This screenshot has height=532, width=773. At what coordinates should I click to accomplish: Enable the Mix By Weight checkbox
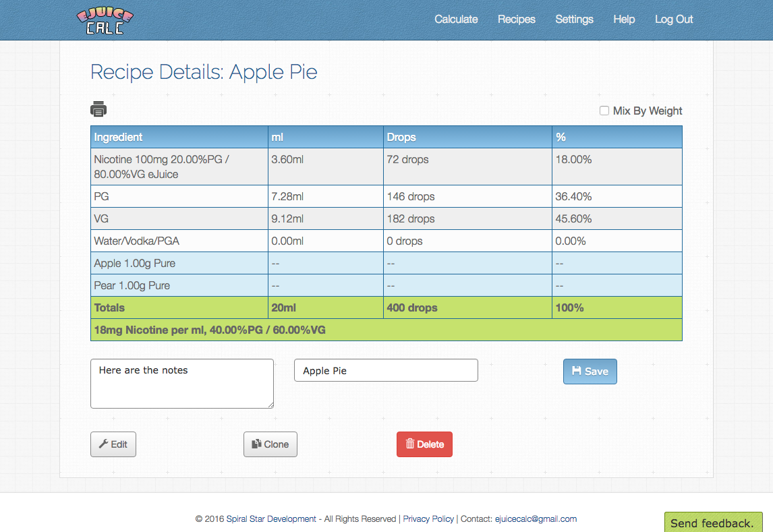click(x=604, y=110)
